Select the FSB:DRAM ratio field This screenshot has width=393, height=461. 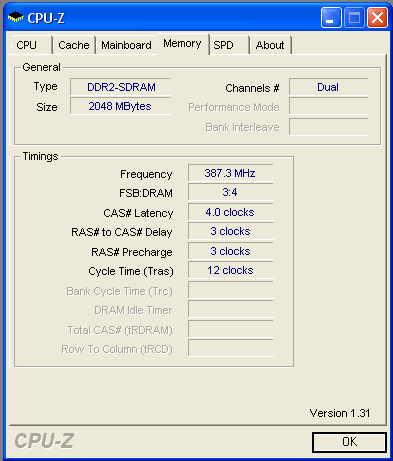tap(231, 193)
